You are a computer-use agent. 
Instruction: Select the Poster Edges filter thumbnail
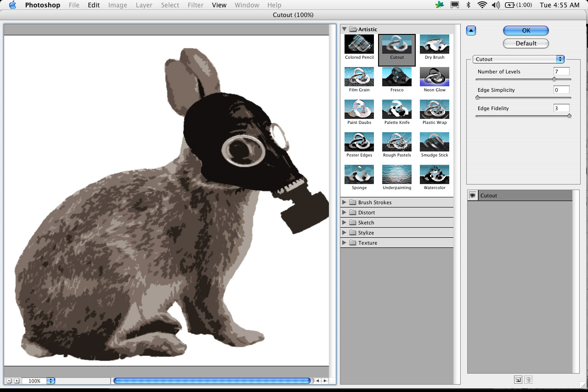[x=359, y=142]
